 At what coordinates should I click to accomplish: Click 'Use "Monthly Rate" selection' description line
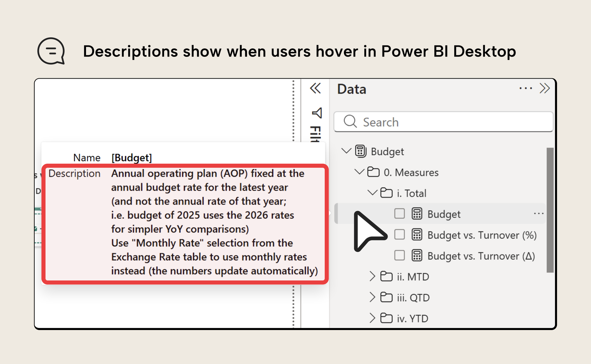click(x=202, y=243)
